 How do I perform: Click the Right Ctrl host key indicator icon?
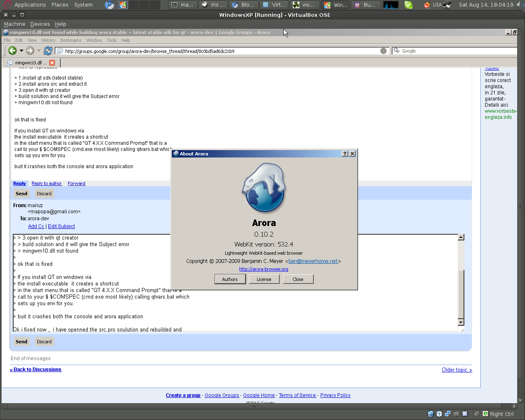click(x=486, y=414)
